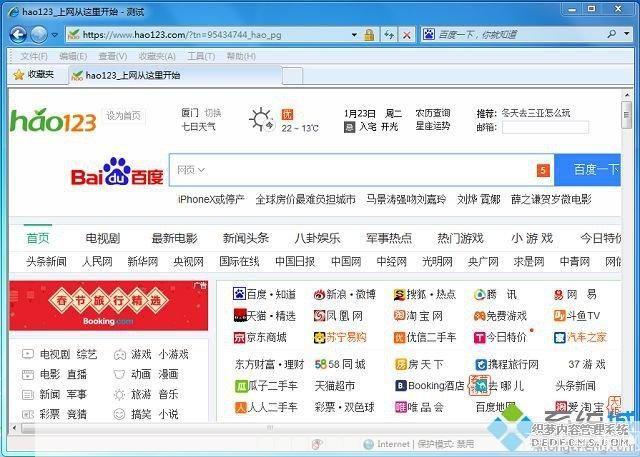640x457 pixels.
Task: Click the 凤凰网 Phoenix icon
Action: (319, 315)
